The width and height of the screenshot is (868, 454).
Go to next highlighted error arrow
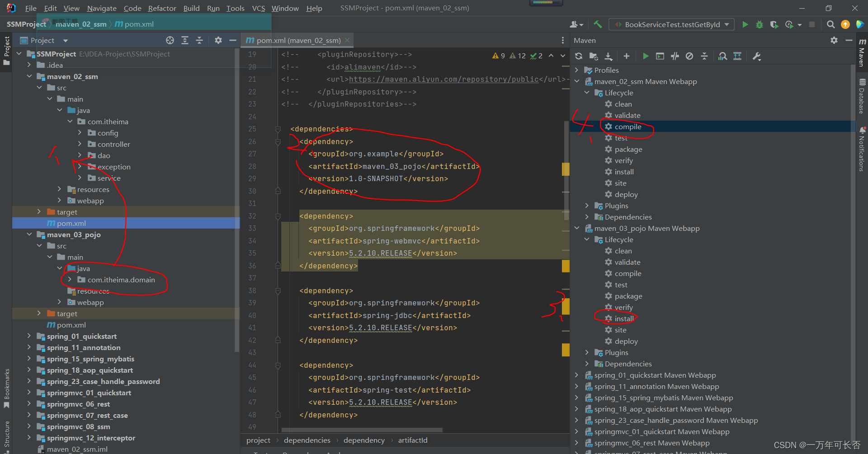point(563,56)
